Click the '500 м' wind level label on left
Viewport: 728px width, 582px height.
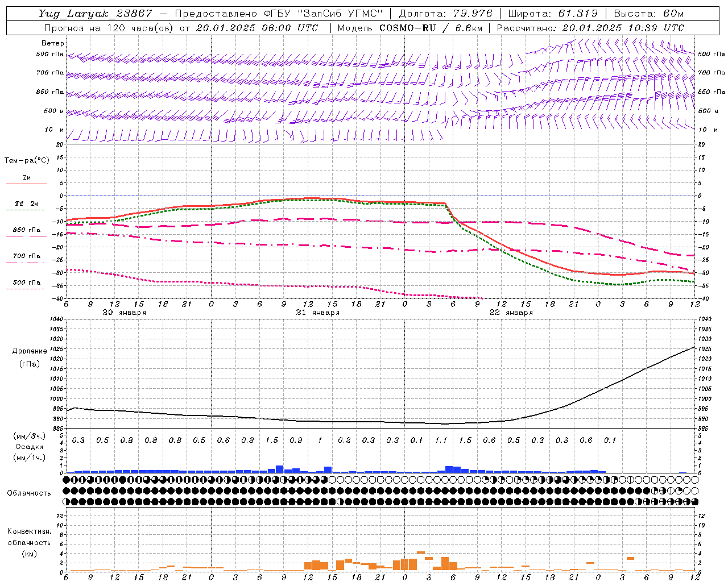(x=54, y=111)
